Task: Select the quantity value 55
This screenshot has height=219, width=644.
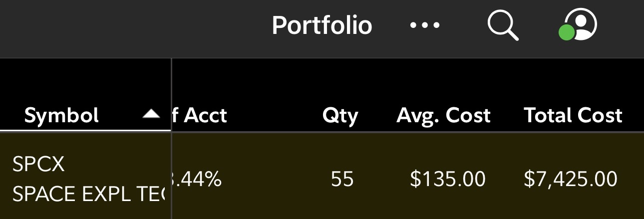Action: point(342,179)
